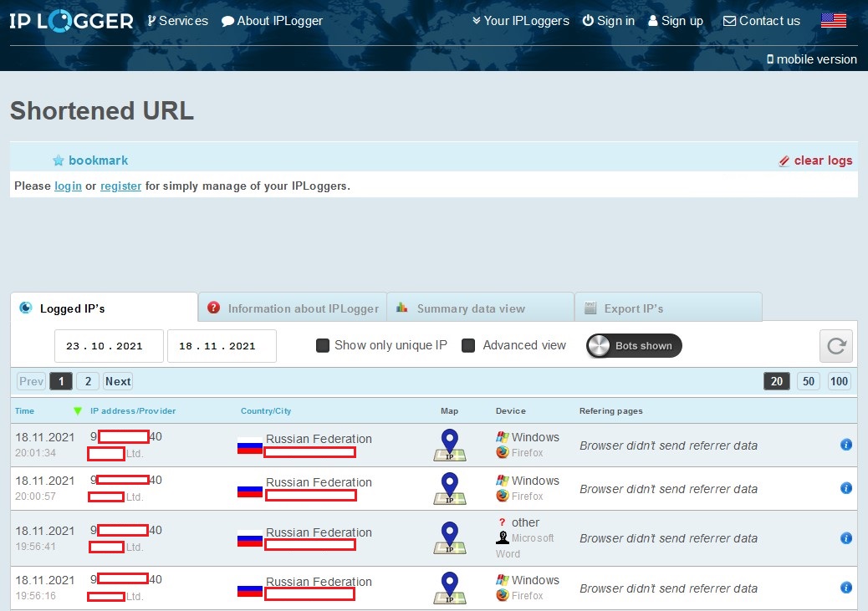868x611 pixels.
Task: Enable Show only unique IP checkbox
Action: 322,346
